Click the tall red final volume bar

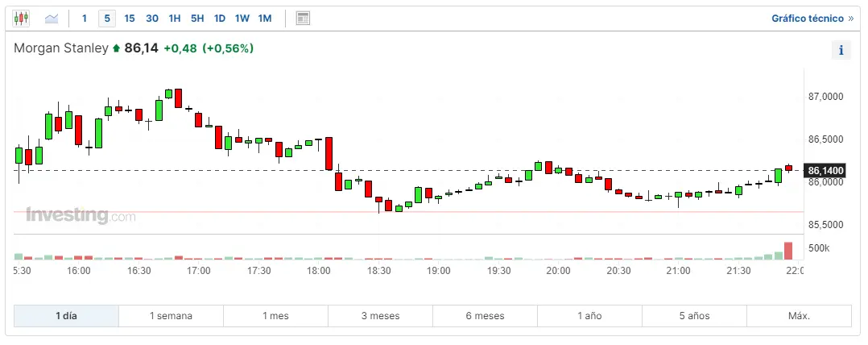pos(788,251)
